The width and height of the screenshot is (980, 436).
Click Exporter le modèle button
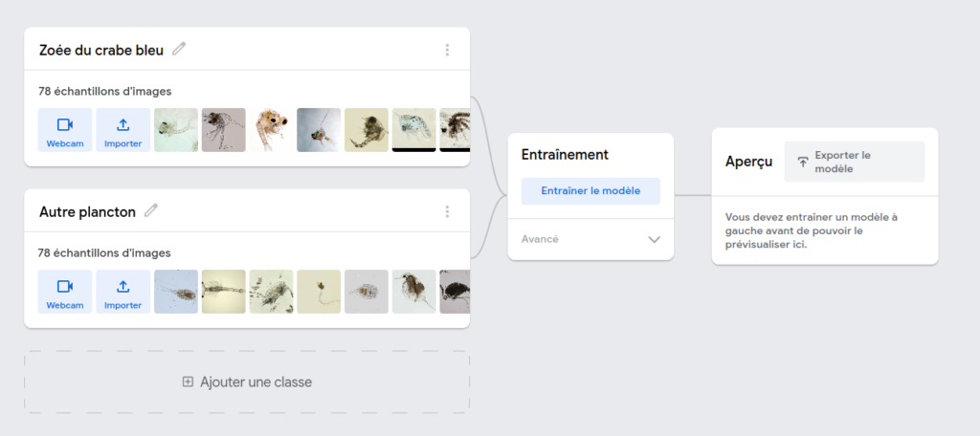(x=854, y=162)
